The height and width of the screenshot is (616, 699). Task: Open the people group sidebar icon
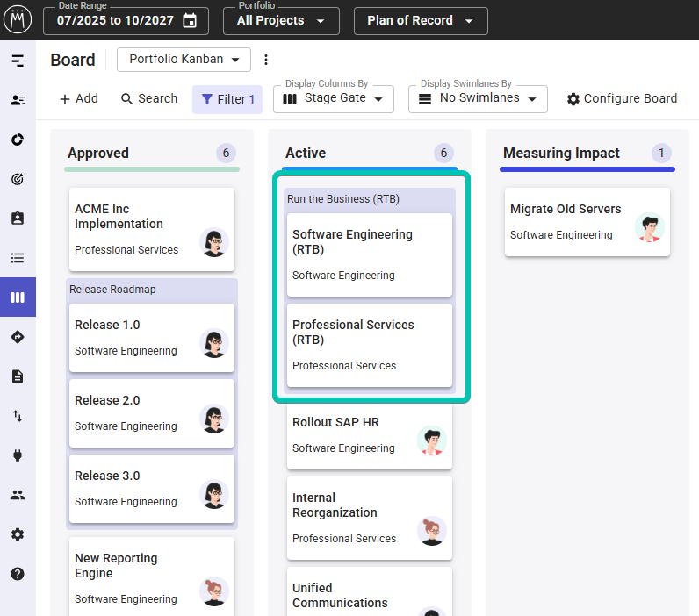click(x=18, y=495)
